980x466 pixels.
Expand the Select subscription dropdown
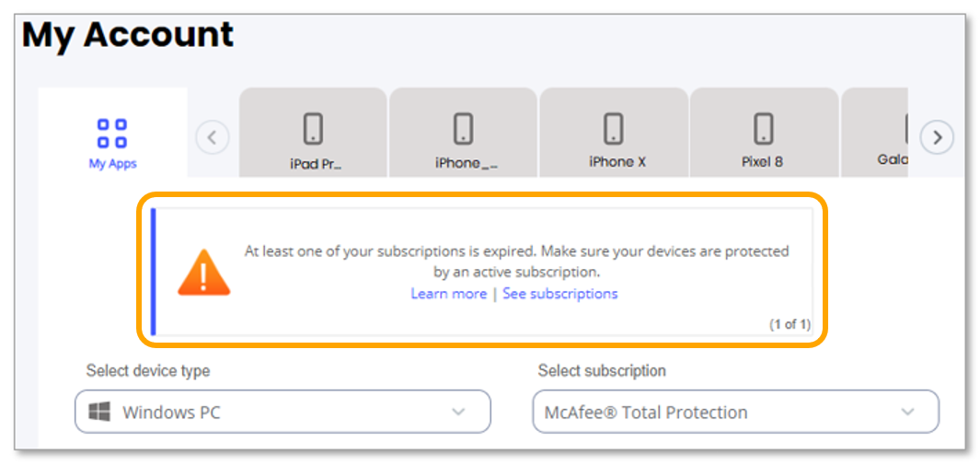(x=735, y=412)
